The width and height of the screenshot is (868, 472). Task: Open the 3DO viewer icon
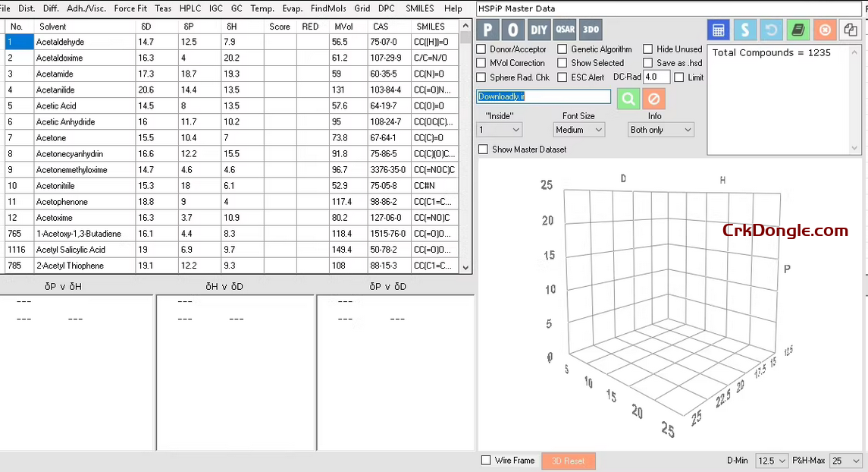click(590, 30)
